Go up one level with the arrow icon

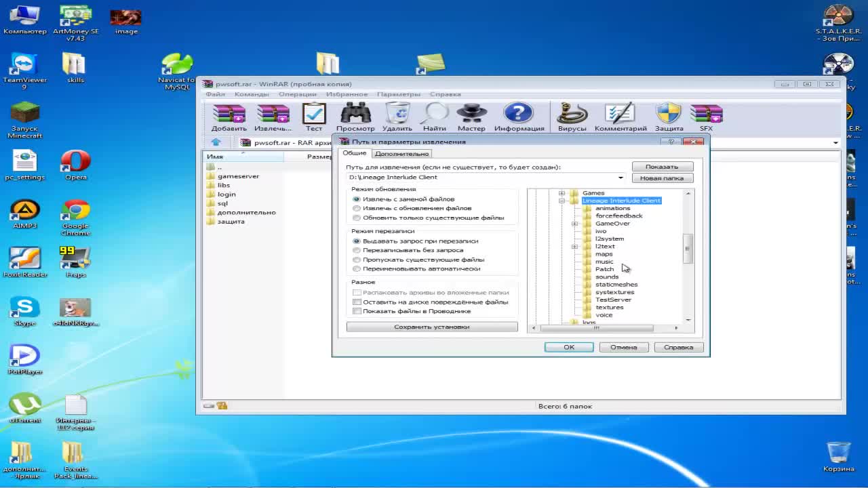(x=216, y=142)
